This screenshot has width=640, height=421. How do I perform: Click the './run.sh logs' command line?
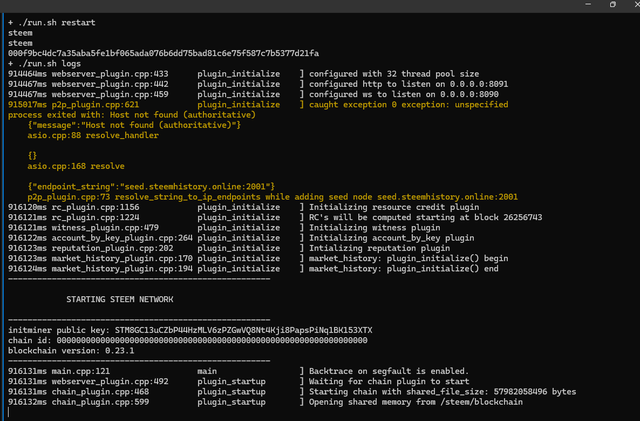pos(44,64)
